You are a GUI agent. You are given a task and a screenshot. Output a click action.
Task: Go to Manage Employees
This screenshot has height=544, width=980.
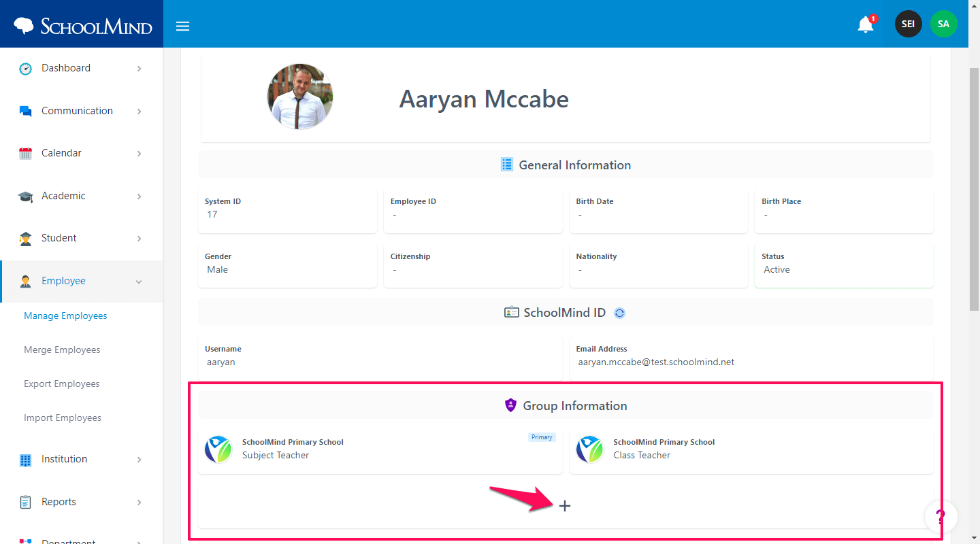click(65, 316)
